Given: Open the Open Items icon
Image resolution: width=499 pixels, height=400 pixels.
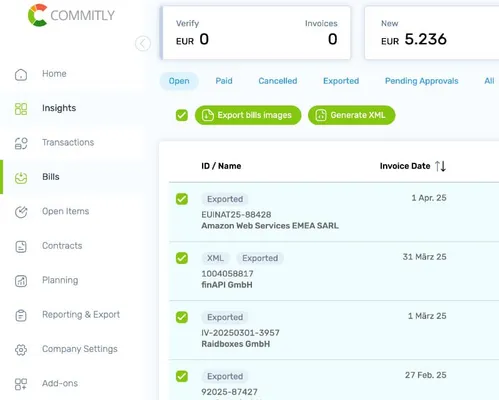Looking at the screenshot, I should pyautogui.click(x=21, y=212).
